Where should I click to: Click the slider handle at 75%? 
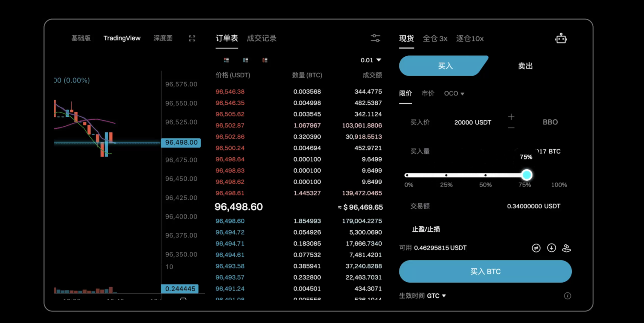pyautogui.click(x=527, y=175)
